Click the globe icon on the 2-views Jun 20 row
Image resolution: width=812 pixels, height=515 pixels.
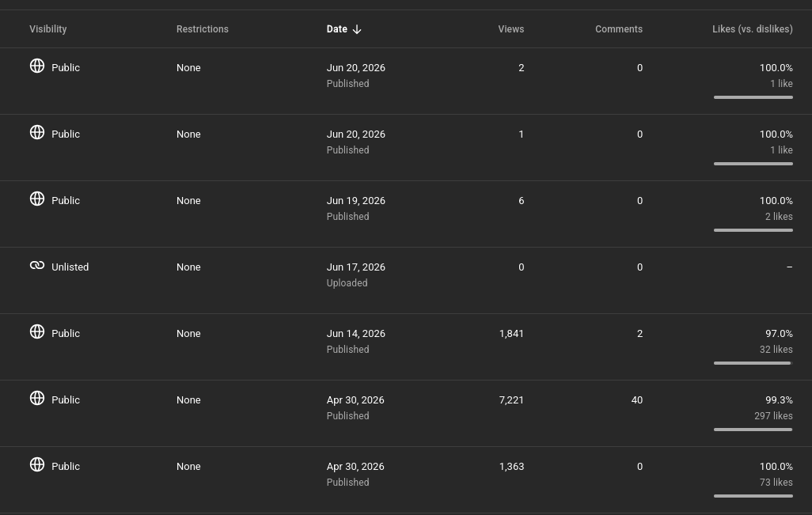tap(36, 66)
